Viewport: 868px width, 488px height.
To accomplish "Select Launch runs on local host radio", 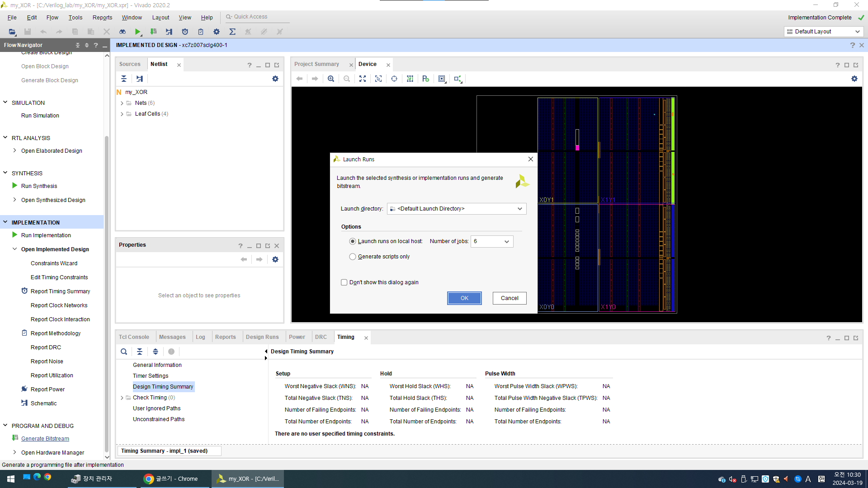I will coord(353,241).
